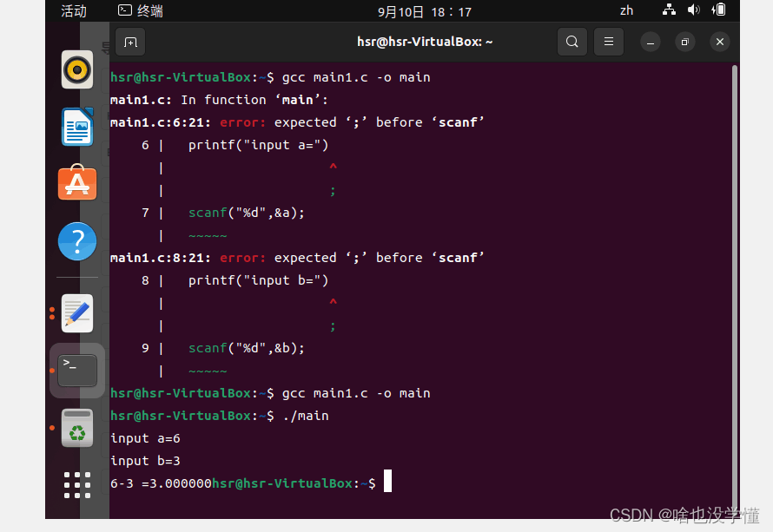
Task: Open Ubuntu Software from the dock
Action: 76,183
